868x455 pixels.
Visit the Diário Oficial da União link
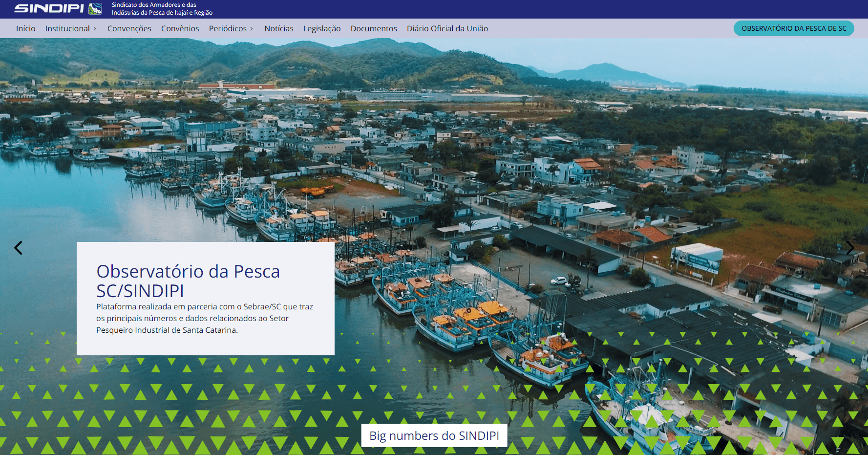(447, 29)
